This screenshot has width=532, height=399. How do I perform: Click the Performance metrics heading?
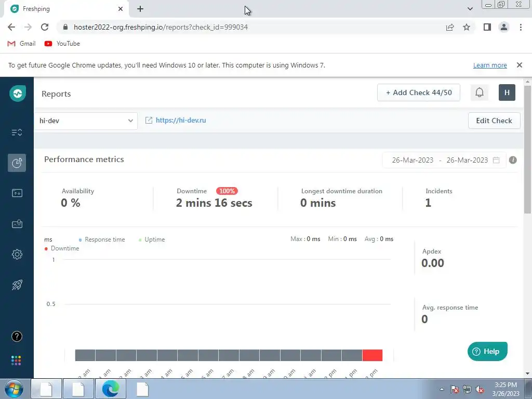[x=84, y=159]
